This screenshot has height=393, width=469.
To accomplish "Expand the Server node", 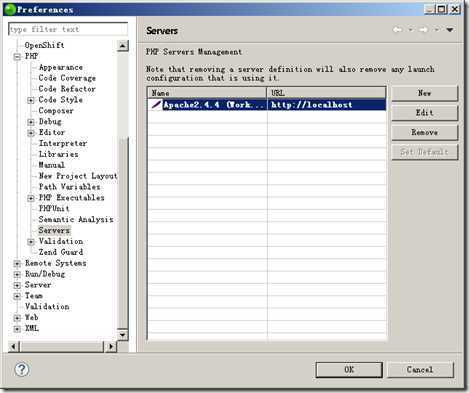I will click(x=17, y=285).
